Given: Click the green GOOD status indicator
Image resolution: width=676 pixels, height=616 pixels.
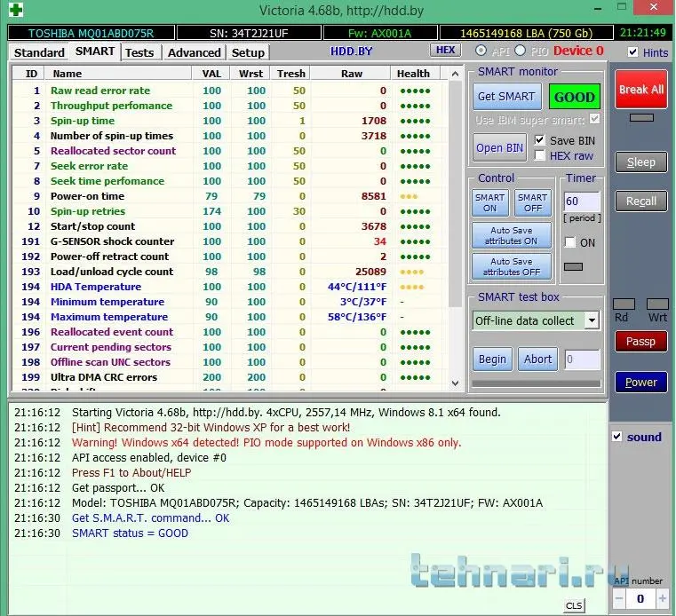Looking at the screenshot, I should tap(574, 97).
